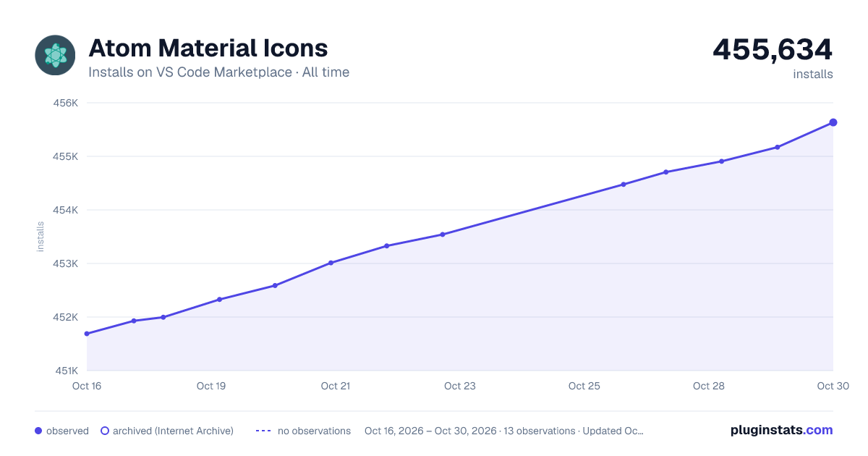
Task: Click the 455,634 installs total
Action: coord(773,49)
